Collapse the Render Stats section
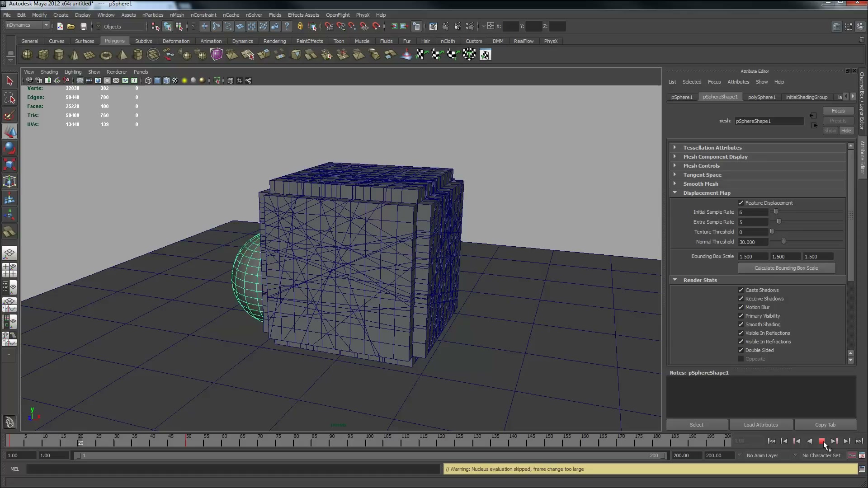This screenshot has height=488, width=868. point(757,280)
